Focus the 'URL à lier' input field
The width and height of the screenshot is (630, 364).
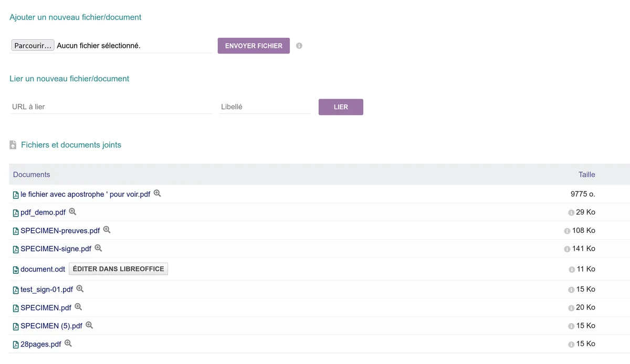pyautogui.click(x=111, y=107)
